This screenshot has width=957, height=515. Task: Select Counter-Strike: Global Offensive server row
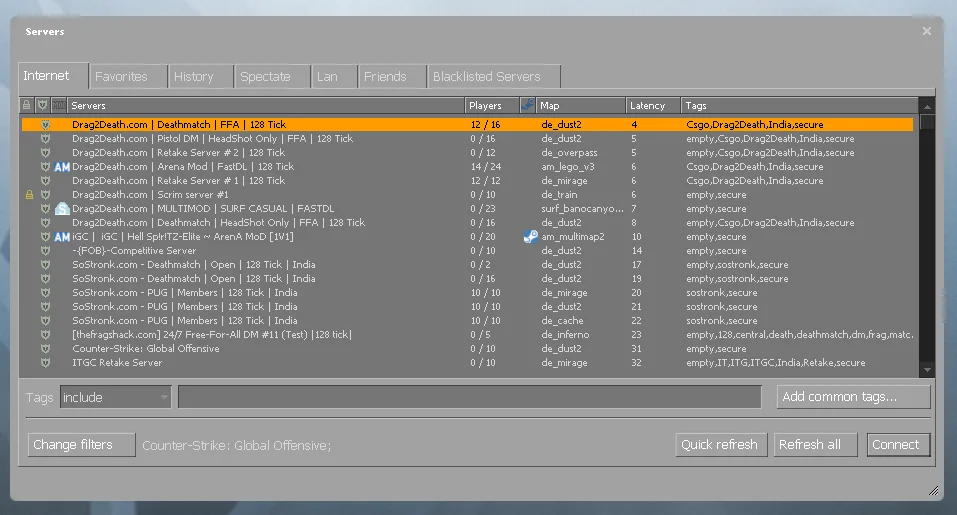pyautogui.click(x=468, y=348)
